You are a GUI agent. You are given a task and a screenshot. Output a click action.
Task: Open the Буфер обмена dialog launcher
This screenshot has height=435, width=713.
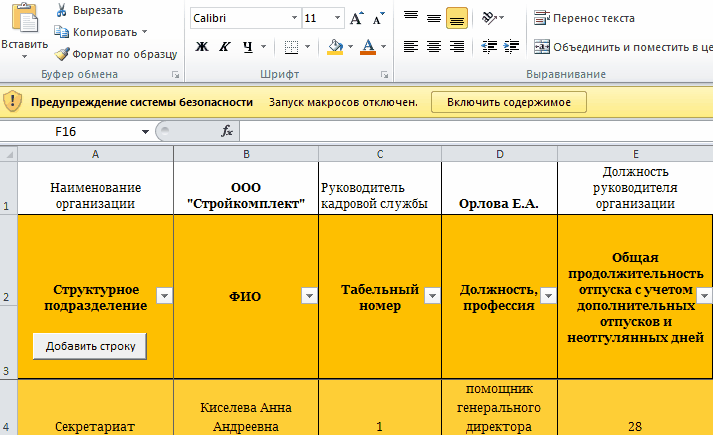pyautogui.click(x=175, y=75)
